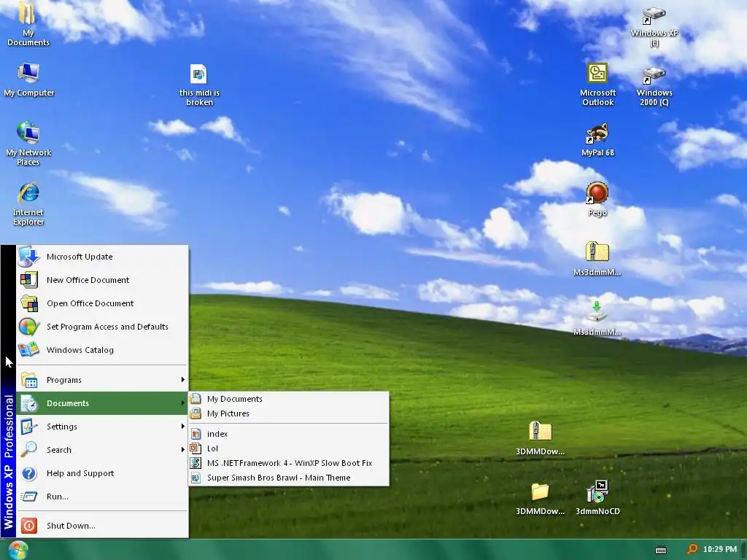Select the 3DMMDow folder icon
The height and width of the screenshot is (560, 747).
click(x=540, y=499)
